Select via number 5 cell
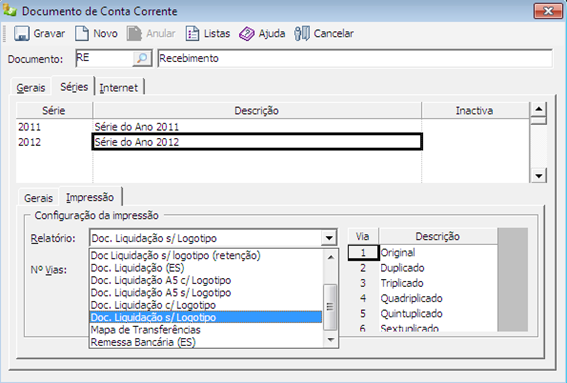 [x=363, y=313]
